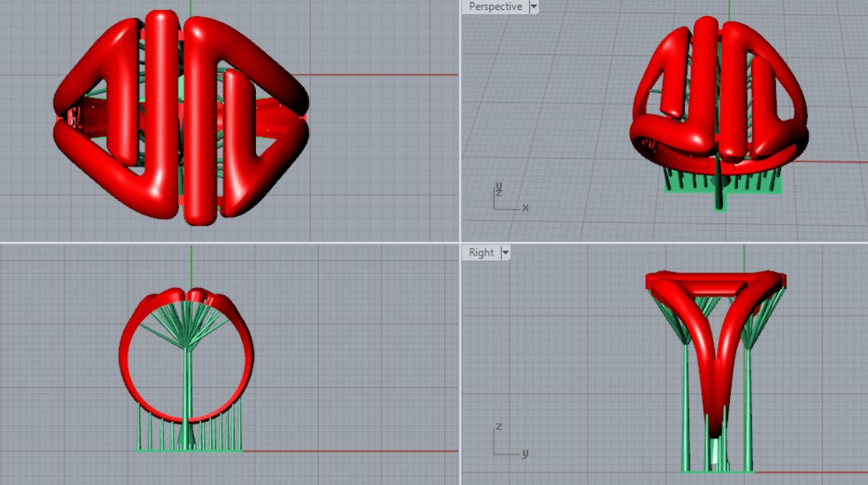This screenshot has height=485, width=868.
Task: Open the Perspective viewport dropdown arrow
Action: [533, 6]
